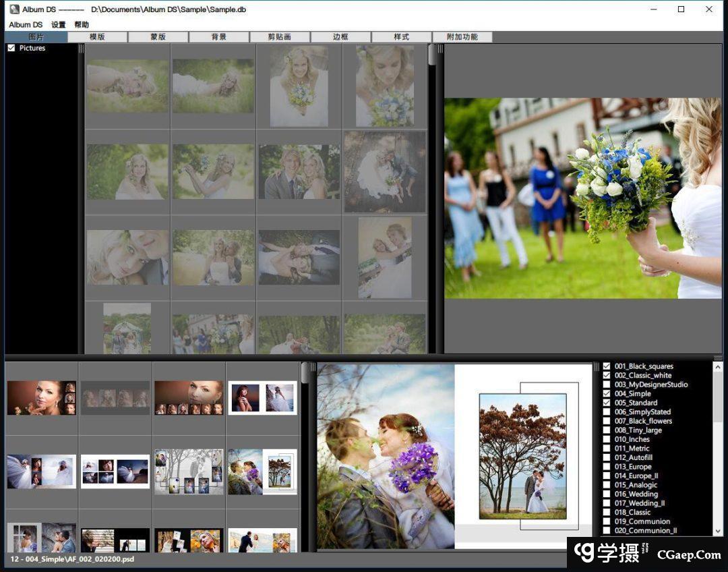Click the grip handle left of the large photo preview

[x=441, y=49]
